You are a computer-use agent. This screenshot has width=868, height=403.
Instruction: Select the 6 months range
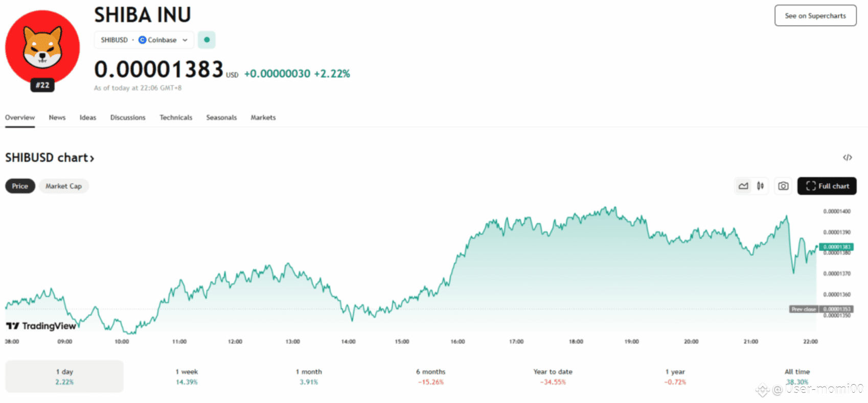[x=431, y=376]
